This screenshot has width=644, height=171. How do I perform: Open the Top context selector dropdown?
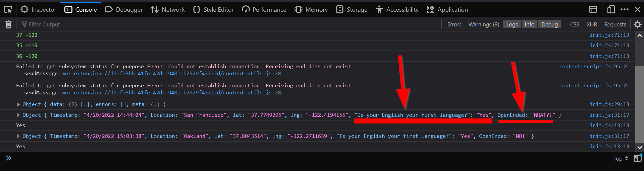point(620,159)
